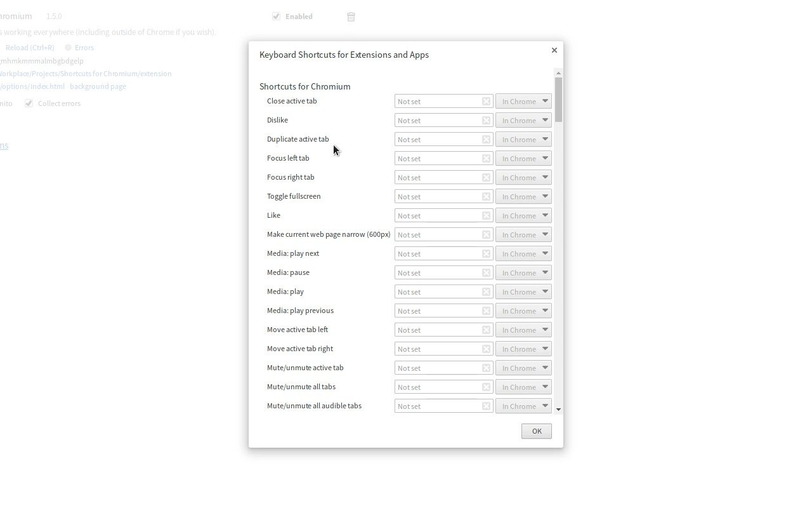
Task: Clear the Focus right tab shortcut
Action: coord(486,178)
